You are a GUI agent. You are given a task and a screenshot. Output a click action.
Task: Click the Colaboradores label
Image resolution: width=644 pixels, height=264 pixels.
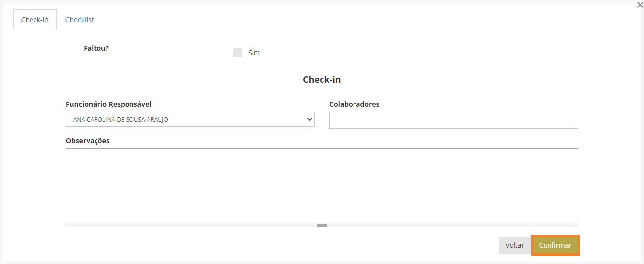click(354, 104)
